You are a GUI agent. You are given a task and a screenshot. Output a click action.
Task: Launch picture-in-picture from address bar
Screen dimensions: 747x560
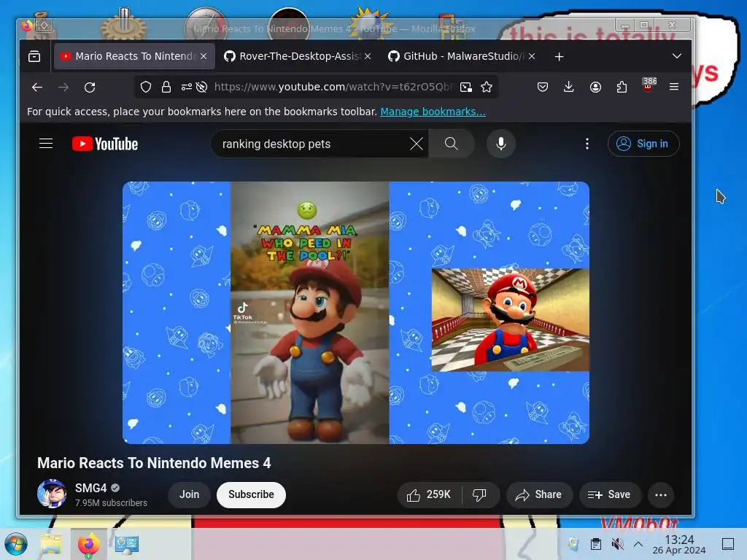click(x=466, y=87)
